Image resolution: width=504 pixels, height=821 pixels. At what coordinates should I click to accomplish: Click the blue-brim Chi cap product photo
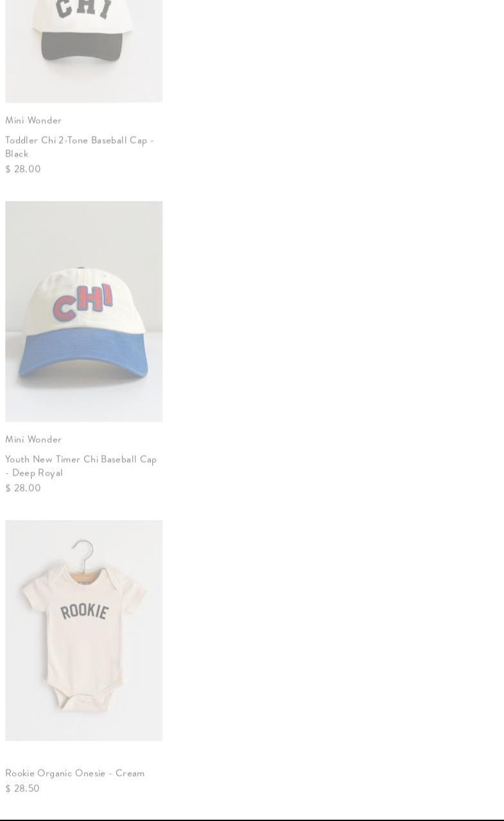point(83,311)
